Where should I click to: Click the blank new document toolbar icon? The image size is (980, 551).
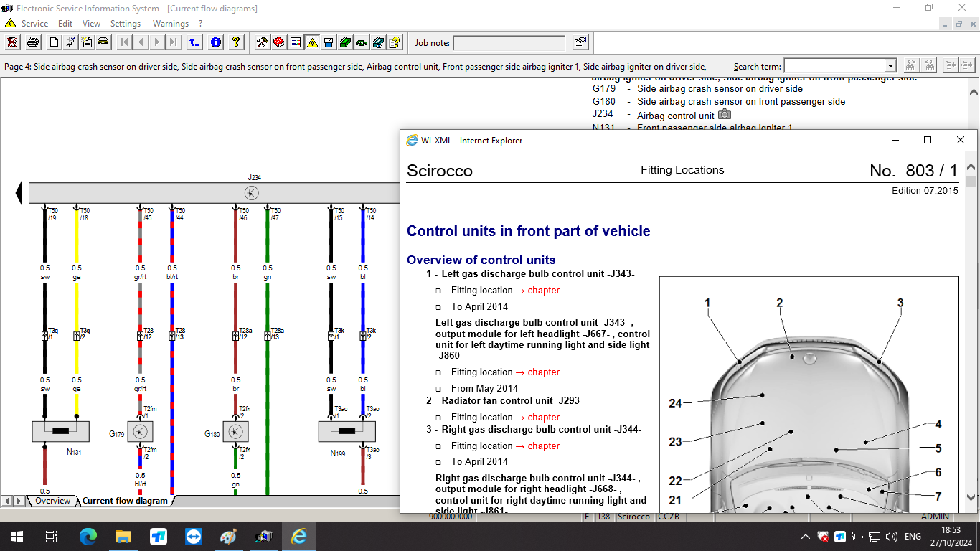tap(54, 42)
